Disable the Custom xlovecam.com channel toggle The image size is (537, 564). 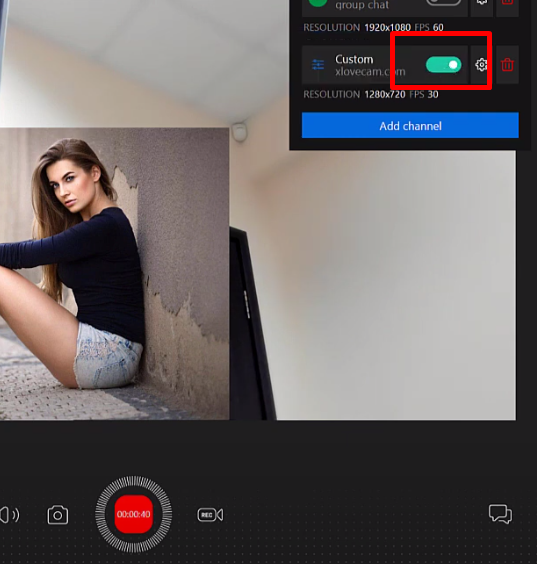(443, 65)
